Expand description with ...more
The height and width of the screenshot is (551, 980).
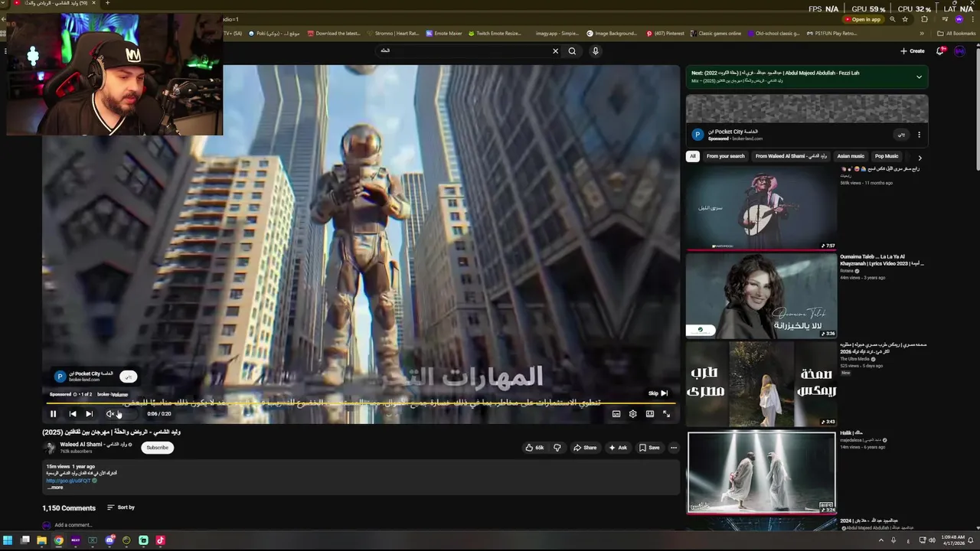tap(55, 487)
